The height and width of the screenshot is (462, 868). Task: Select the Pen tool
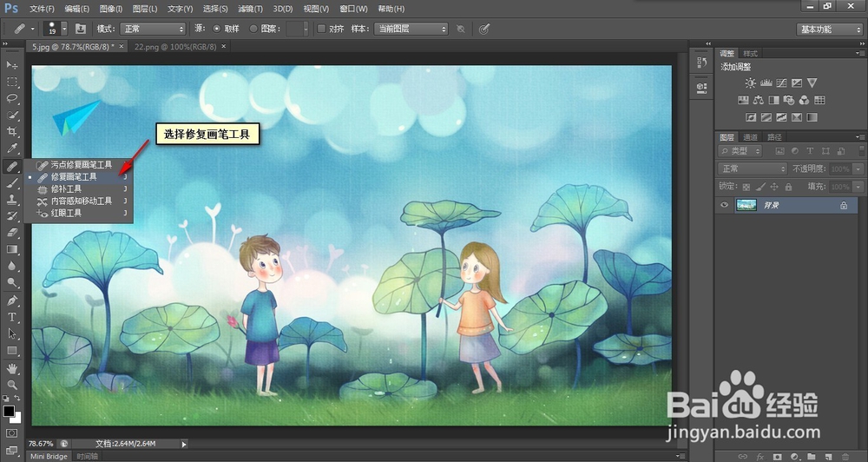[11, 300]
